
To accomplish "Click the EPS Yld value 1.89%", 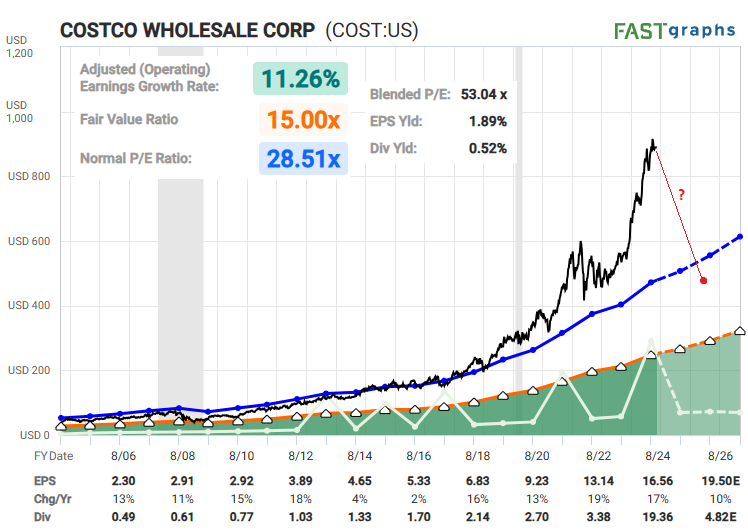I will tap(487, 122).
